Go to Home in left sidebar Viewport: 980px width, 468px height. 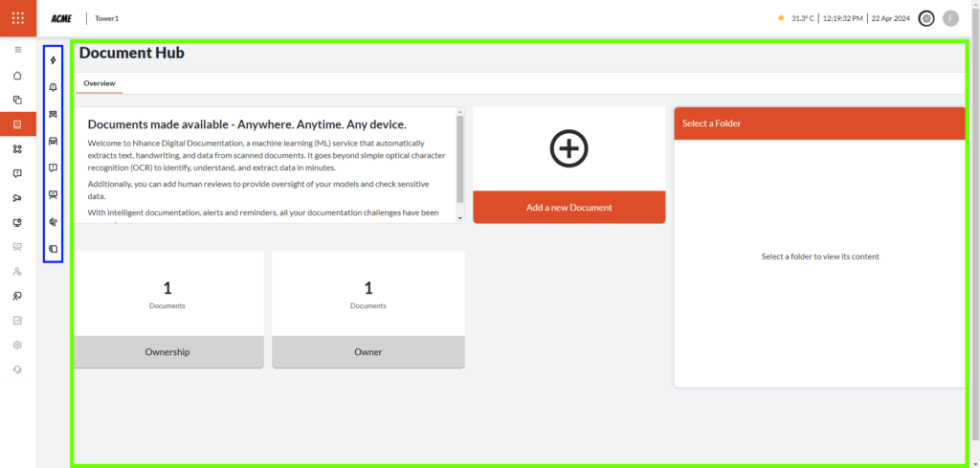tap(17, 76)
